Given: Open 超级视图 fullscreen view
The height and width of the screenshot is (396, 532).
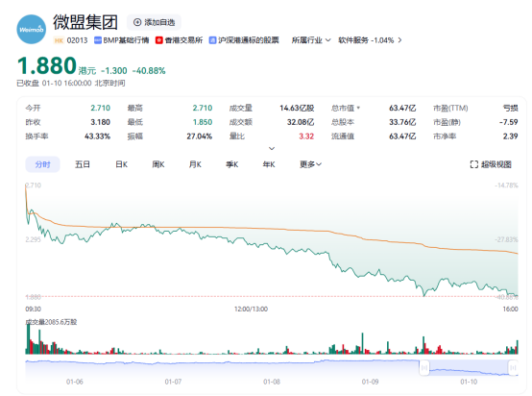Looking at the screenshot, I should click(x=491, y=164).
